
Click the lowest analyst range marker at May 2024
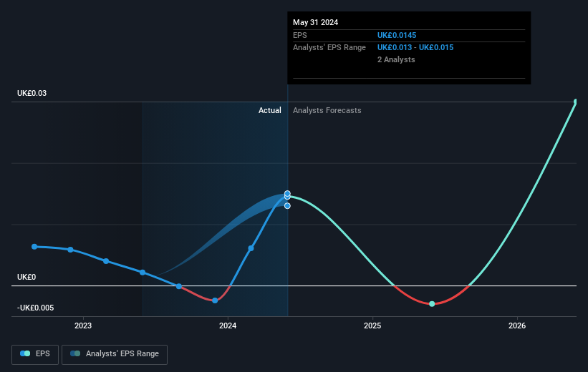pyautogui.click(x=287, y=205)
